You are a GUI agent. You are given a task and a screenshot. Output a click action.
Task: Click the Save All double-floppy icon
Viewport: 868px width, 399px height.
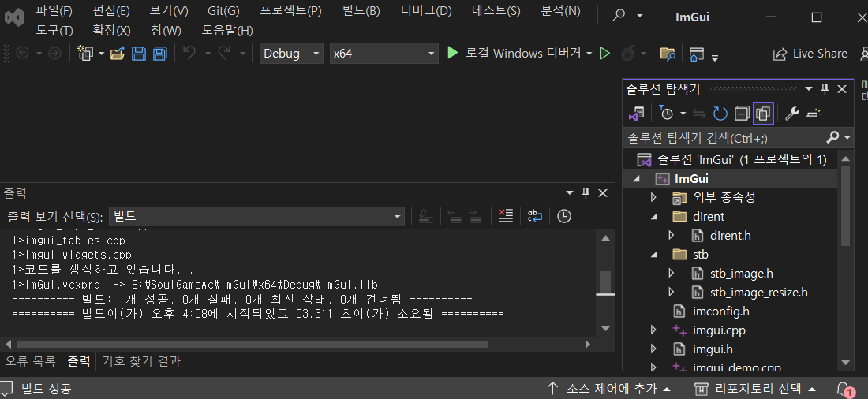point(159,54)
